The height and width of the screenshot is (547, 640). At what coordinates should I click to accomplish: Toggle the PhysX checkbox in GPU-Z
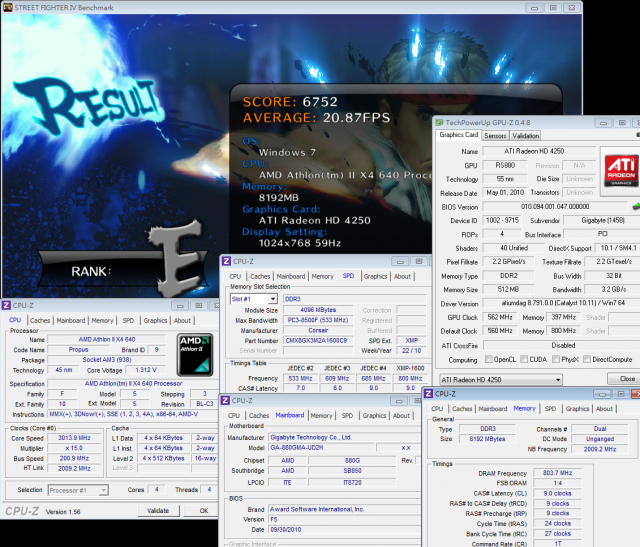(556, 359)
